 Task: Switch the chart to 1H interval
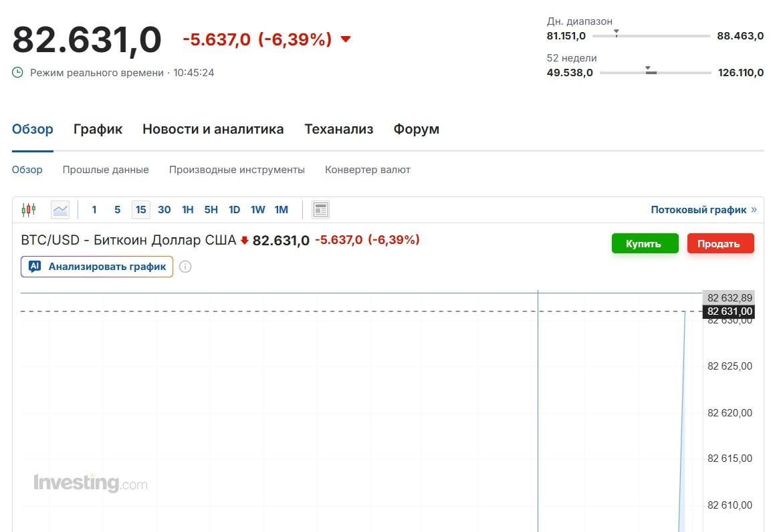[188, 210]
